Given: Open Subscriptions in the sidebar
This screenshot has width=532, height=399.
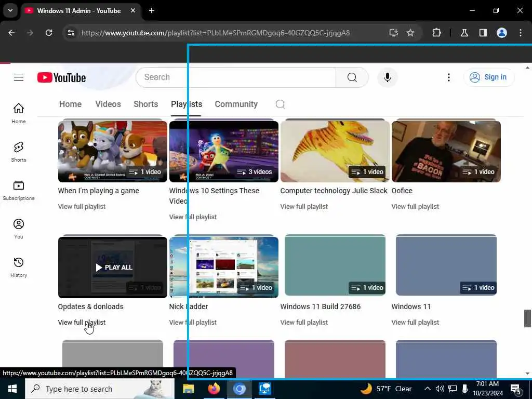Looking at the screenshot, I should (19, 190).
